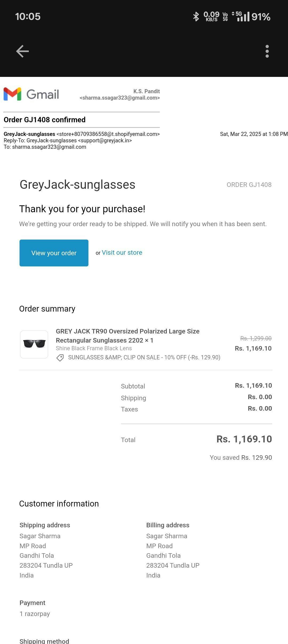This screenshot has width=288, height=644.
Task: Tap the GreyJack-sunglasses store heading
Action: pos(77,184)
